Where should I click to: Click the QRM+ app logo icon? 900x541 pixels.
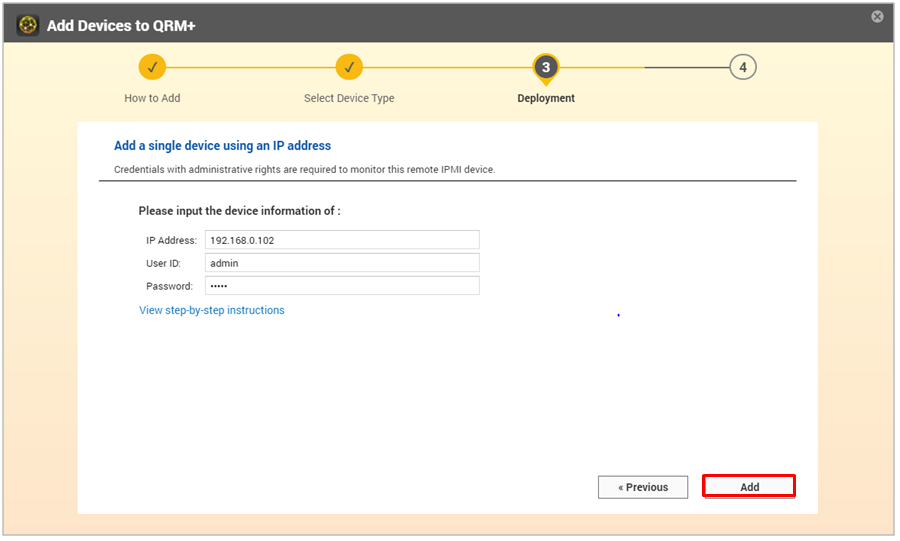(x=28, y=25)
